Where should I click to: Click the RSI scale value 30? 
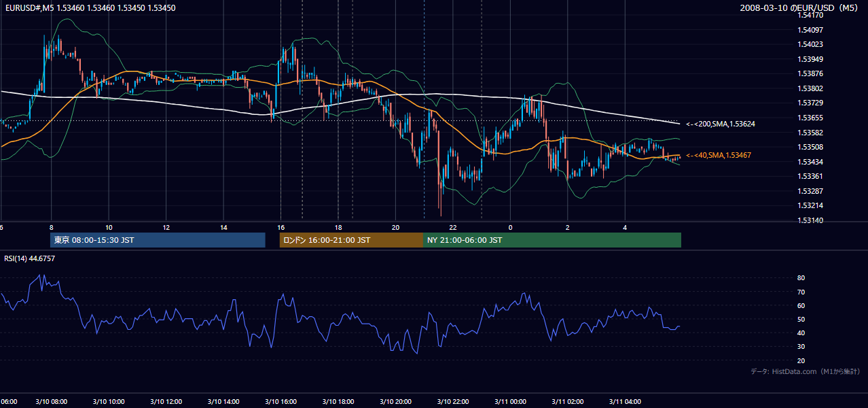pyautogui.click(x=801, y=347)
